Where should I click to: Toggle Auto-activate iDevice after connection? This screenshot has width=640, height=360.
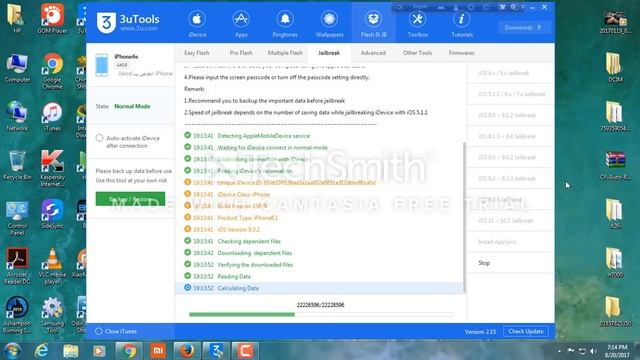pyautogui.click(x=99, y=138)
